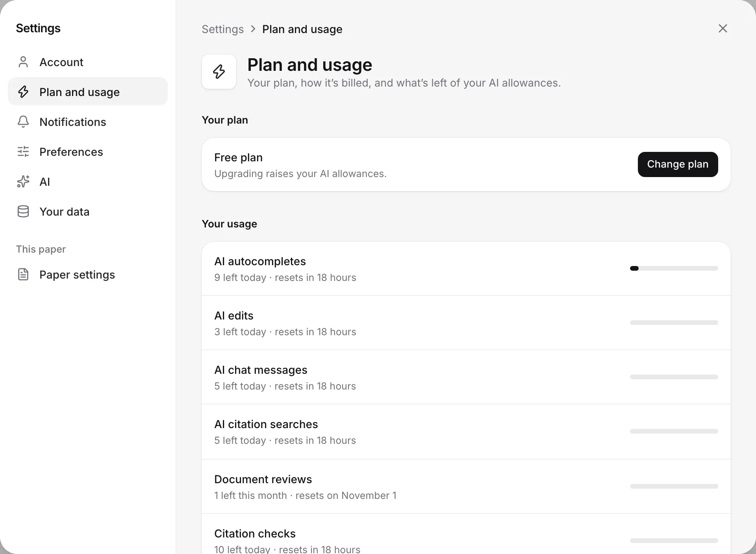This screenshot has height=554, width=756.
Task: Click the AI edits row title
Action: click(234, 316)
